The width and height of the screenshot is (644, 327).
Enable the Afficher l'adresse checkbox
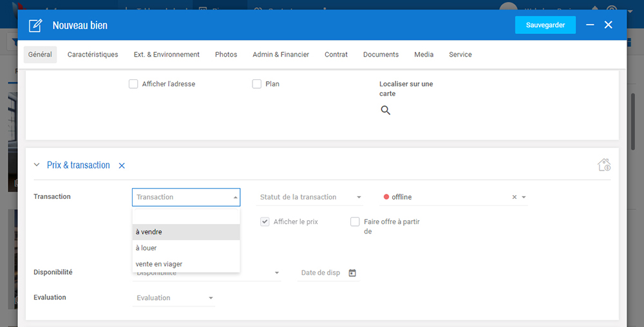click(133, 84)
